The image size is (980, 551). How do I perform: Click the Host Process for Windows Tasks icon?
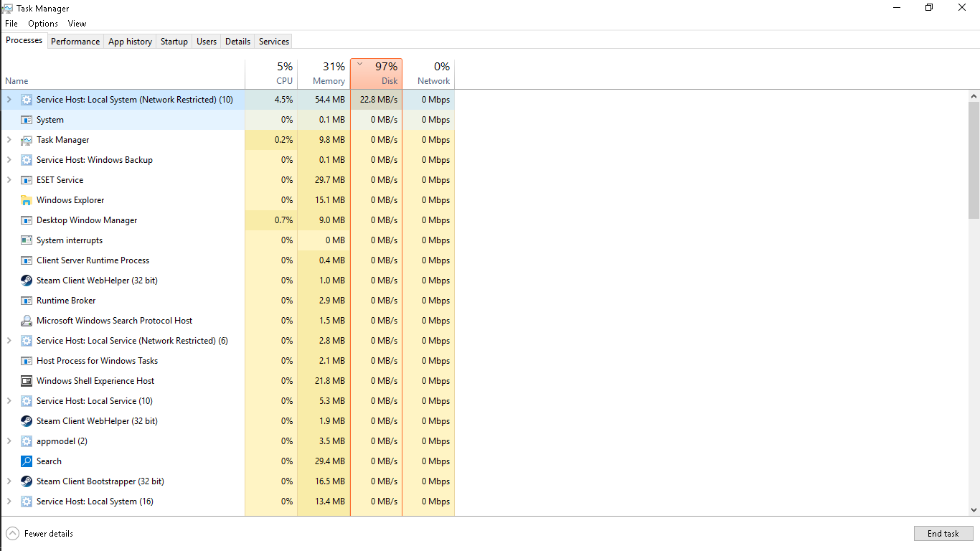27,361
